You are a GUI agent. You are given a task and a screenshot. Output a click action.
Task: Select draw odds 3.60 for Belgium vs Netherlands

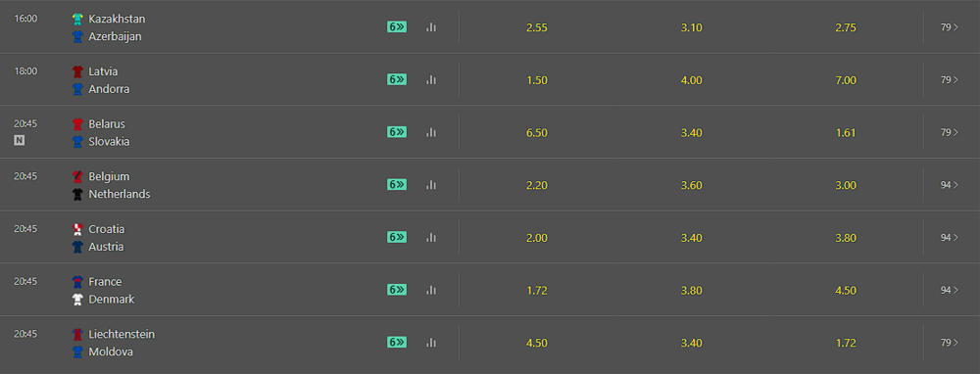point(692,185)
